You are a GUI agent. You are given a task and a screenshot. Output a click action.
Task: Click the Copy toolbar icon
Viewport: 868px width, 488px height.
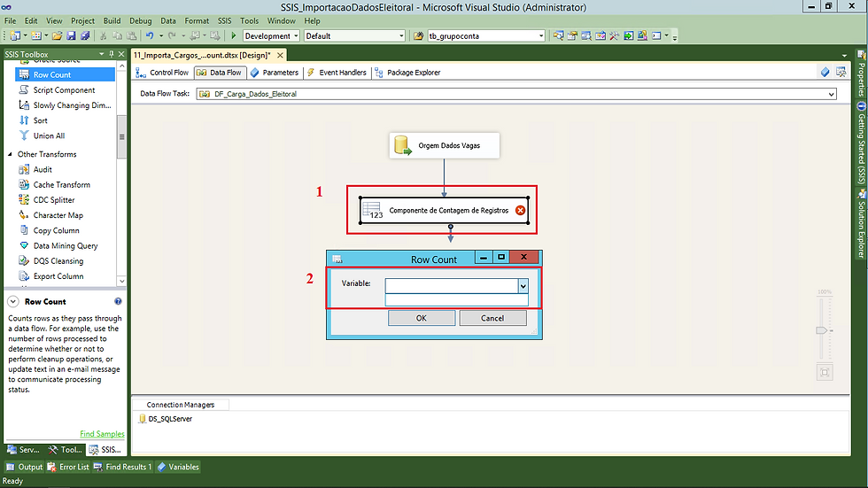point(117,36)
